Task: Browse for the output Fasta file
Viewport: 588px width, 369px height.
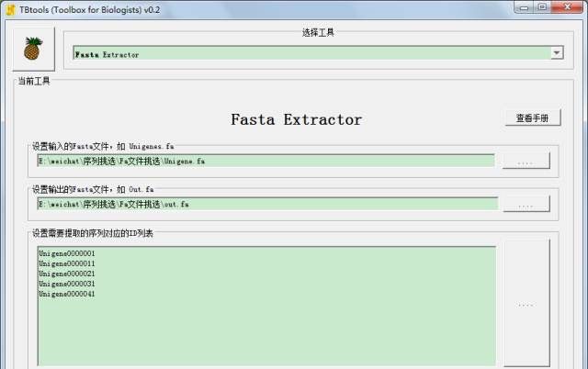Action: (x=526, y=204)
